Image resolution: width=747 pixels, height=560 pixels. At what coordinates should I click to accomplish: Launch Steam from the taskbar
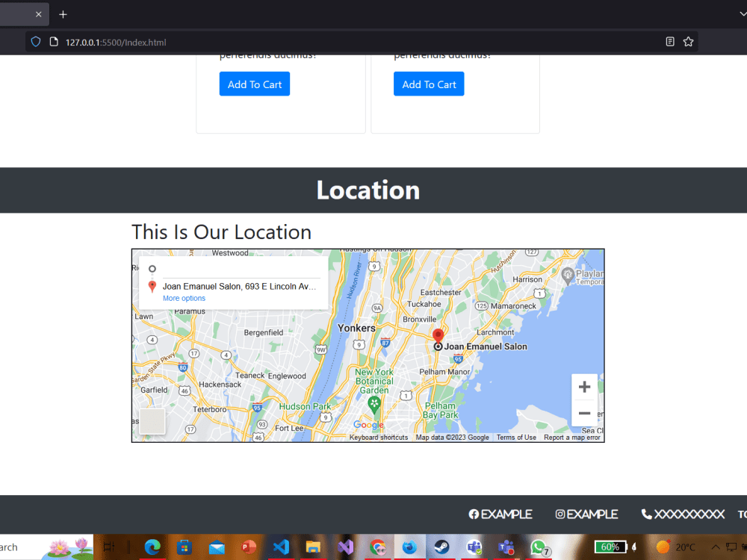[441, 547]
